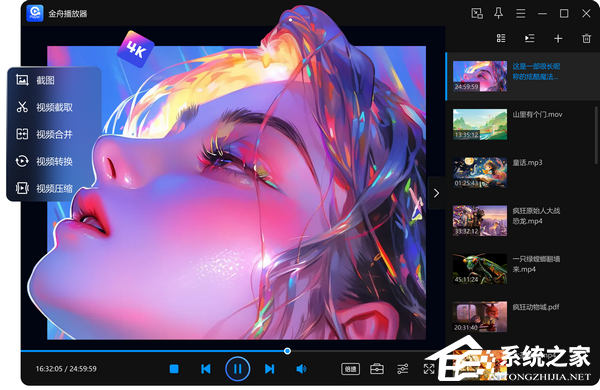This screenshot has width=600, height=390.
Task: Open the first playlist video thumbnail 24:59:59
Action: pyautogui.click(x=480, y=76)
